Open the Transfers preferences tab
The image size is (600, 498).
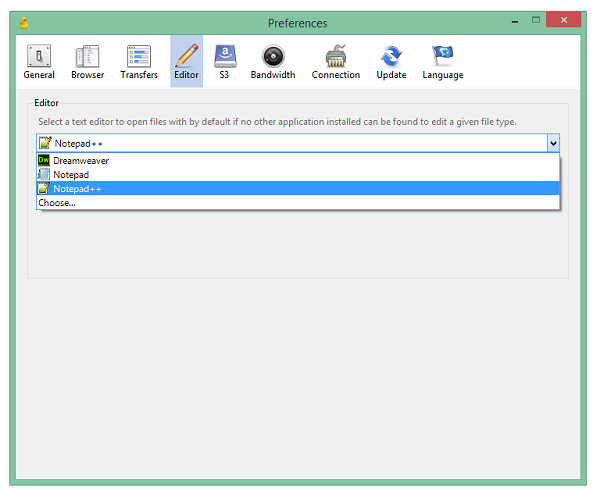tap(139, 61)
